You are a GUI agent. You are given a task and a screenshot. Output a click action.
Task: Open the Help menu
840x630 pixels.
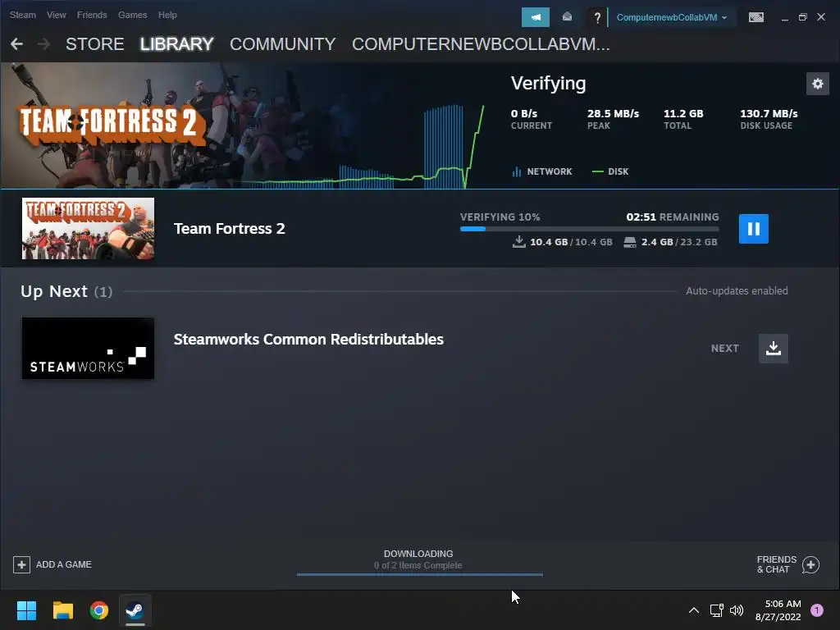[167, 15]
